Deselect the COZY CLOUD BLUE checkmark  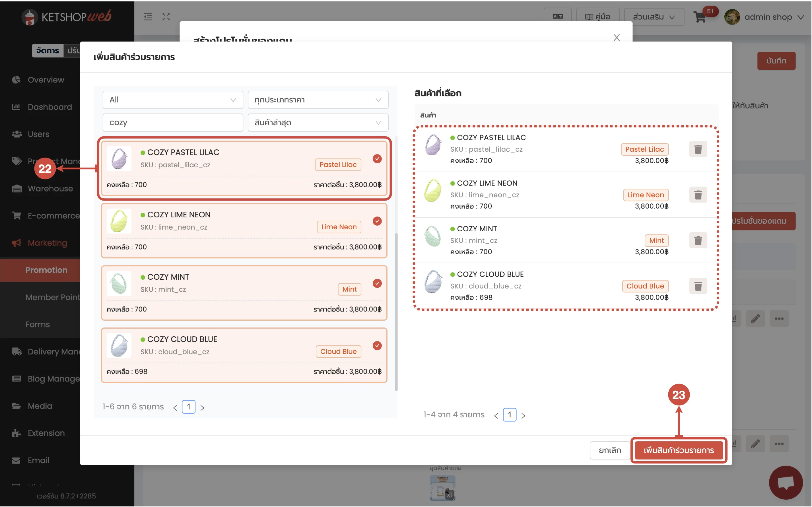(x=377, y=346)
